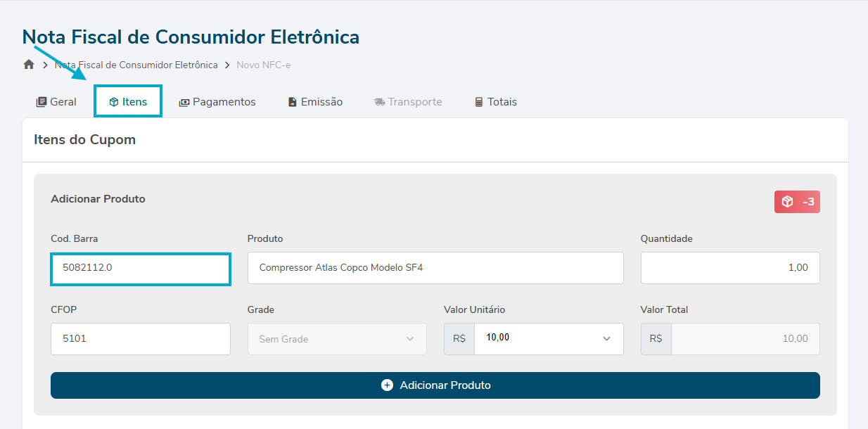Expand the Grade 'Sem Grade' dropdown
868x429 pixels.
pyautogui.click(x=337, y=339)
